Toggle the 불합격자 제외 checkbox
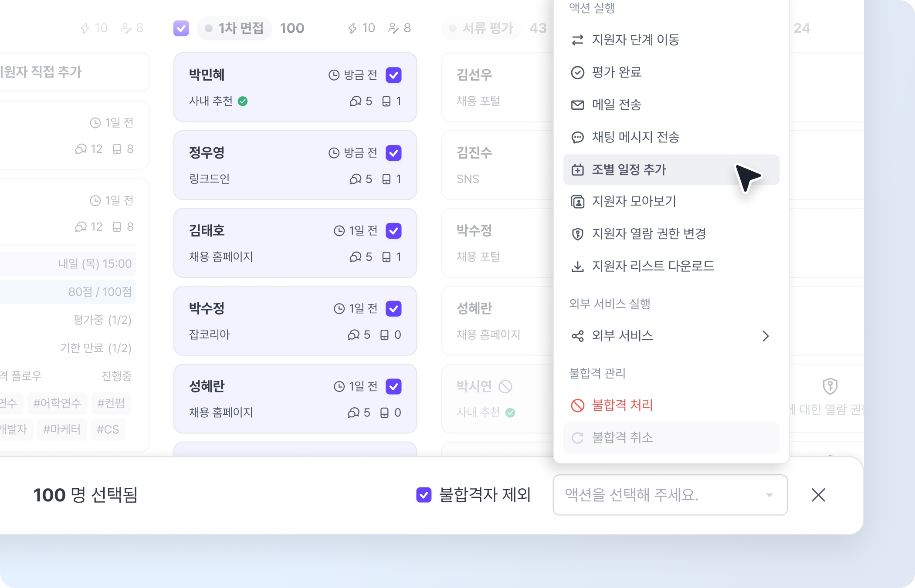Image resolution: width=915 pixels, height=588 pixels. (x=424, y=495)
